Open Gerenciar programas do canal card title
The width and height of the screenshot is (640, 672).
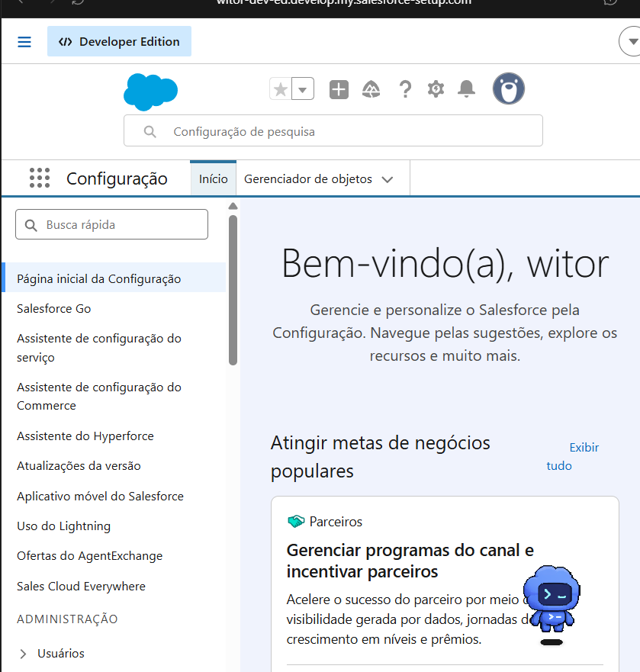[x=410, y=561]
